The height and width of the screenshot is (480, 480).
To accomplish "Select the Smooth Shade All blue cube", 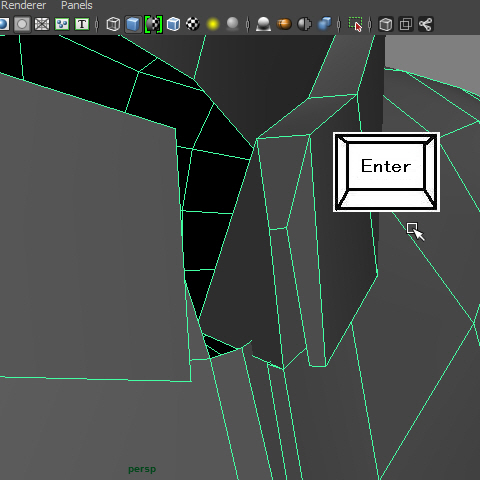I will pyautogui.click(x=133, y=24).
